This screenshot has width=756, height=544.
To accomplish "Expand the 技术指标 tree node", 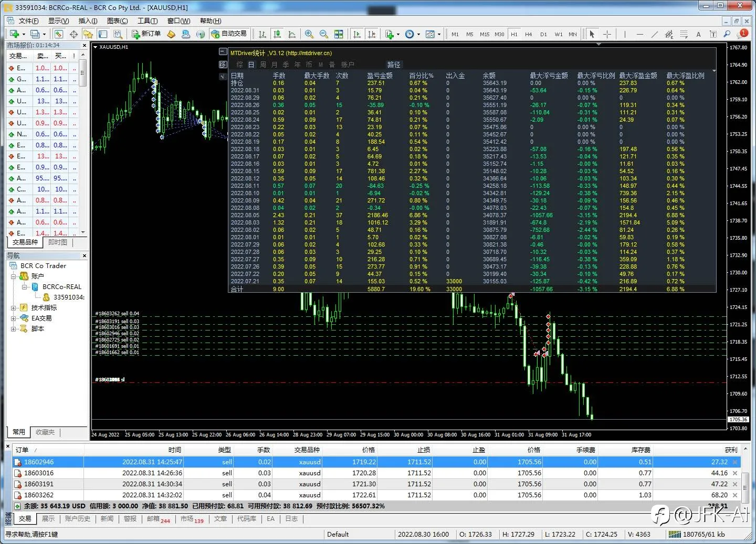I will (x=14, y=308).
